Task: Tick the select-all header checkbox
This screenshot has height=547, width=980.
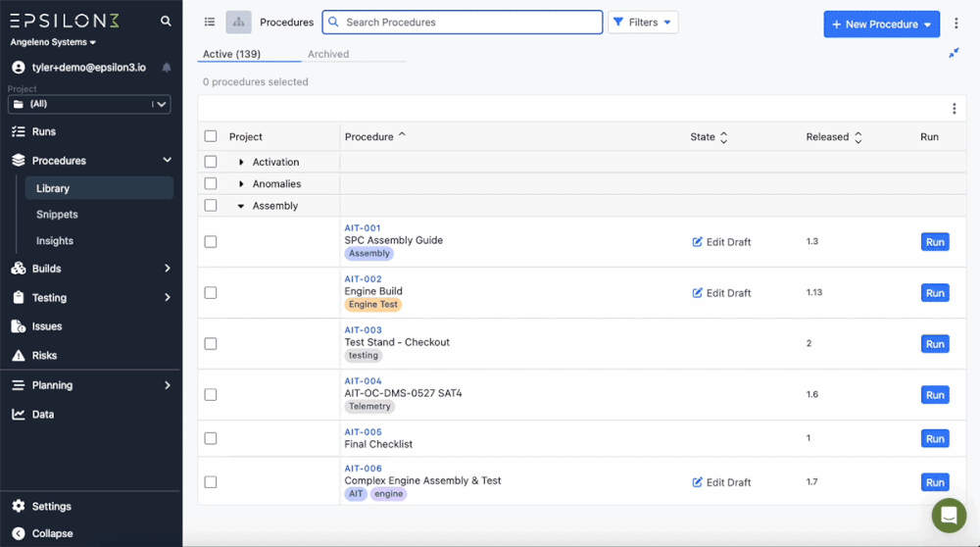Action: point(211,136)
